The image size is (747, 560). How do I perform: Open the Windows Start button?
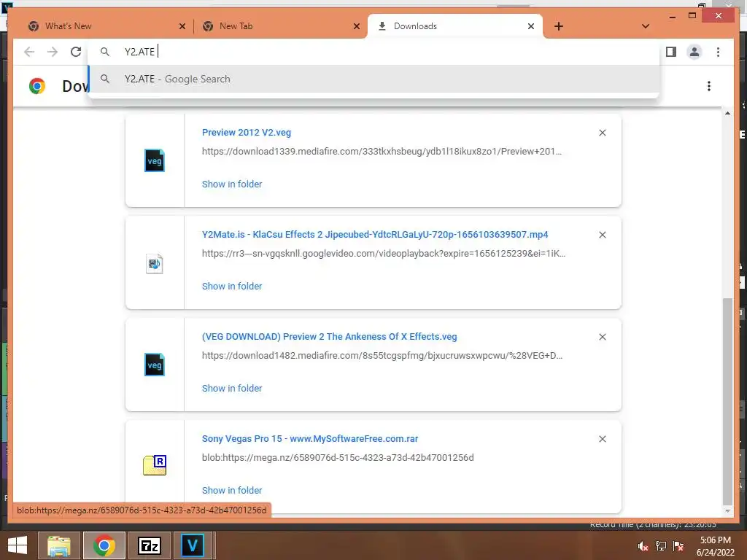[x=18, y=545]
